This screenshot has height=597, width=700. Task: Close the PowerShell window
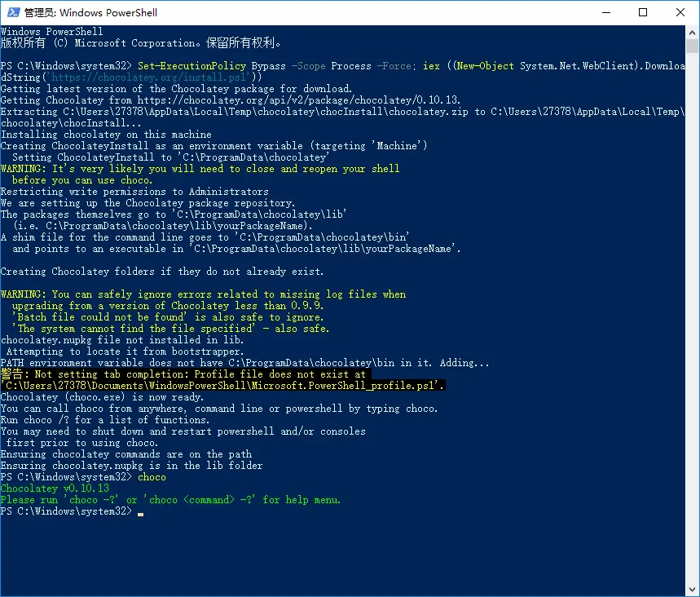click(680, 12)
